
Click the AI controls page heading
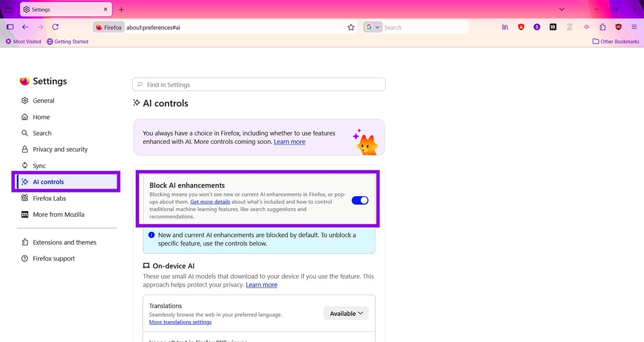(166, 104)
